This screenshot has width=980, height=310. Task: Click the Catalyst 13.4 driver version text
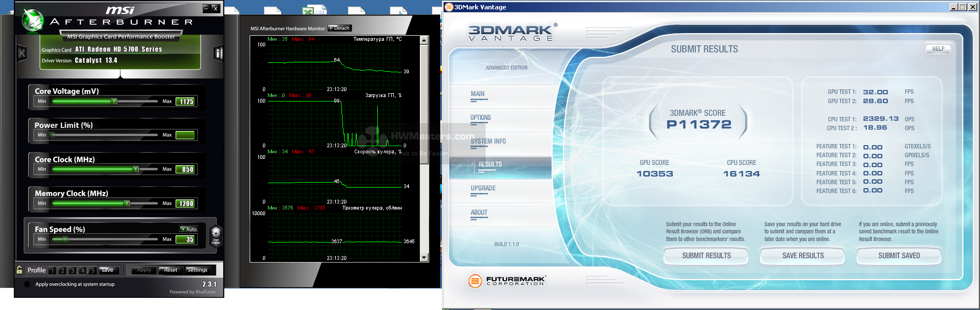(96, 61)
